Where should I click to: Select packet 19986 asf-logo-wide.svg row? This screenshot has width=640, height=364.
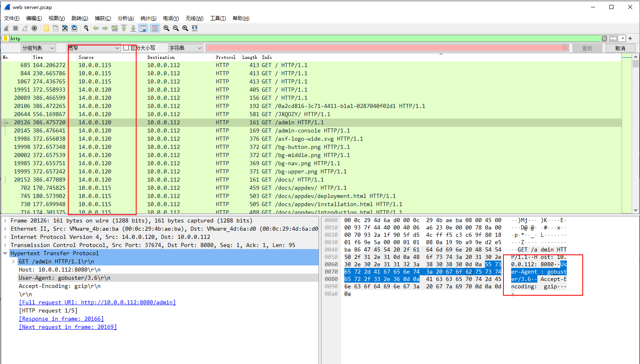(x=311, y=139)
